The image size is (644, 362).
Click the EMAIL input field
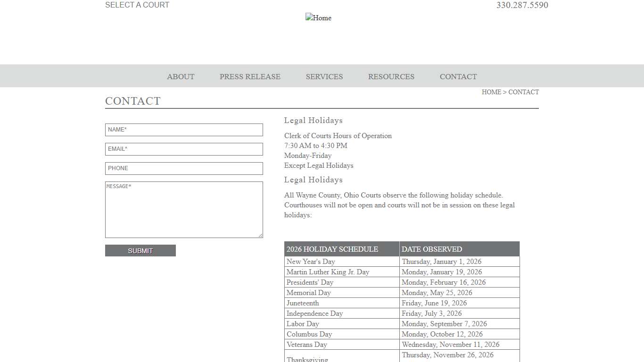[184, 149]
